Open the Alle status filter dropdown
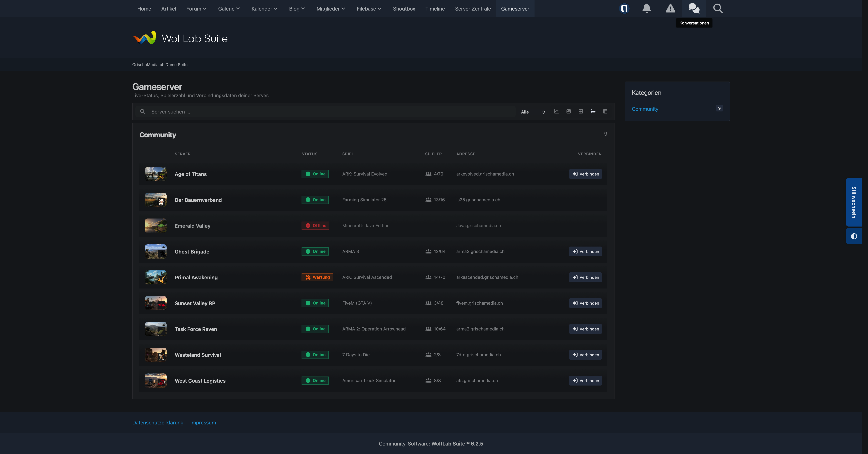The width and height of the screenshot is (868, 454). (x=533, y=112)
